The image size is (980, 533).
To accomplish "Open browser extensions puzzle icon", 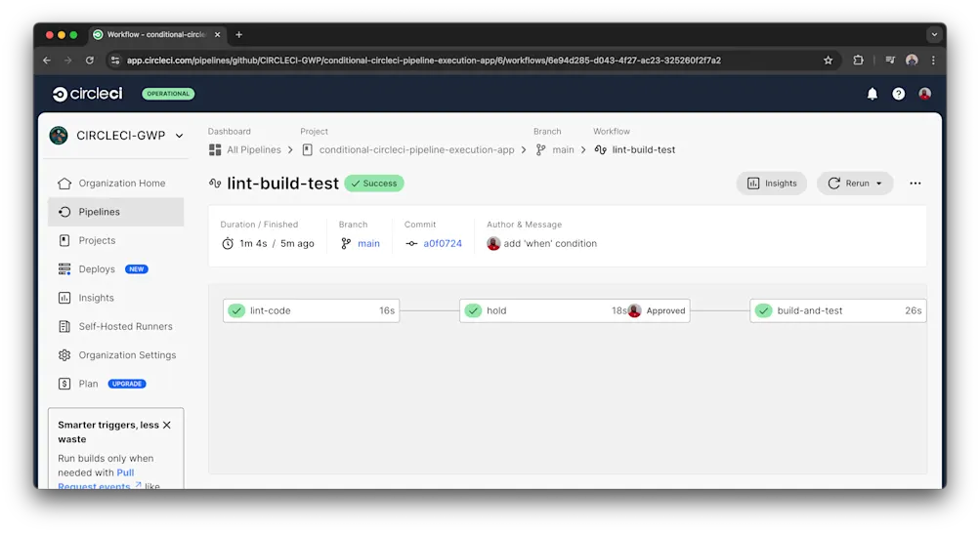I will pyautogui.click(x=858, y=61).
